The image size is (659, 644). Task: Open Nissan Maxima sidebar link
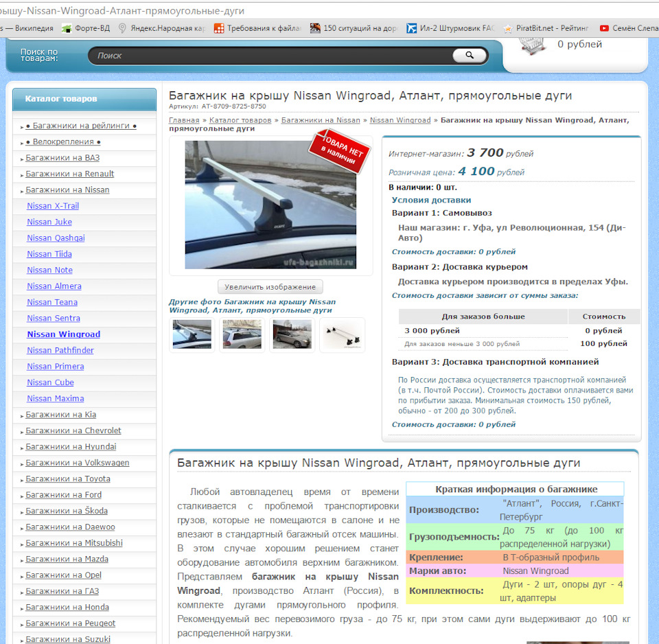(x=56, y=398)
